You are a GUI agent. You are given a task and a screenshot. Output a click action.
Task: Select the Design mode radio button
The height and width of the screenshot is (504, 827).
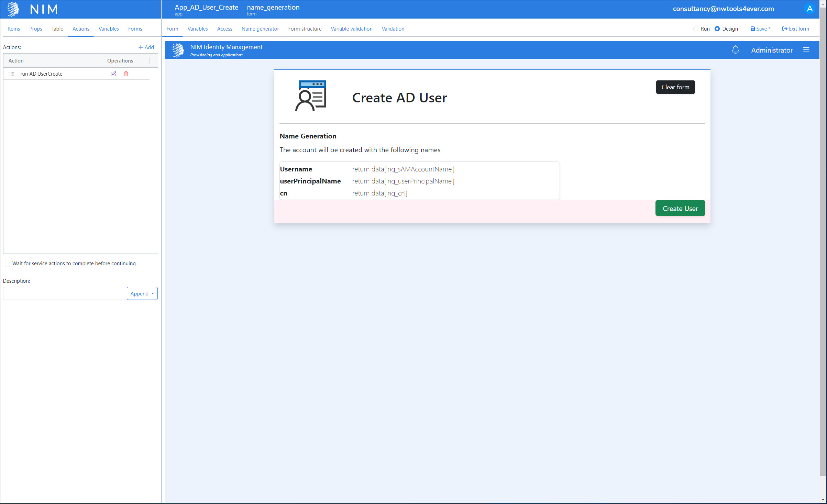[x=717, y=29]
